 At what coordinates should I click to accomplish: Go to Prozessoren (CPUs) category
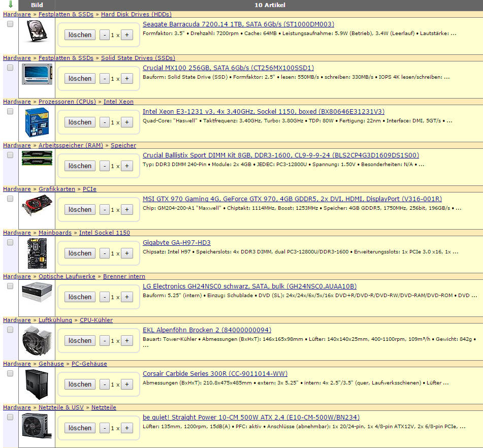pyautogui.click(x=67, y=102)
